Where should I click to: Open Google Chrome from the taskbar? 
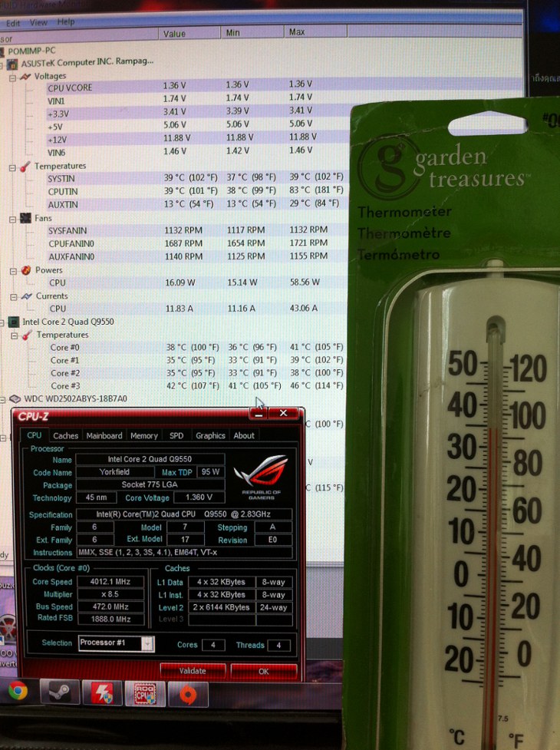[18, 692]
